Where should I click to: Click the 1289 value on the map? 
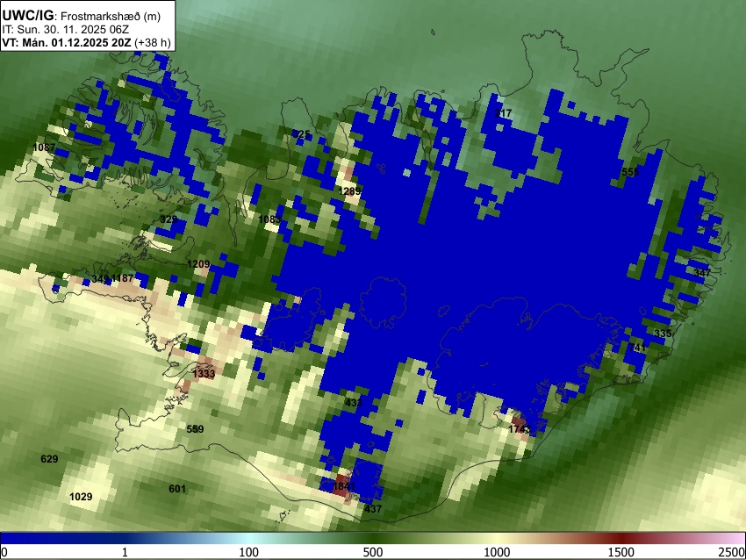pos(349,191)
